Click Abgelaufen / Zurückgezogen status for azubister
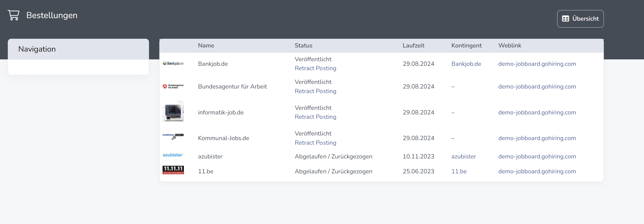The width and height of the screenshot is (644, 224). 333,157
